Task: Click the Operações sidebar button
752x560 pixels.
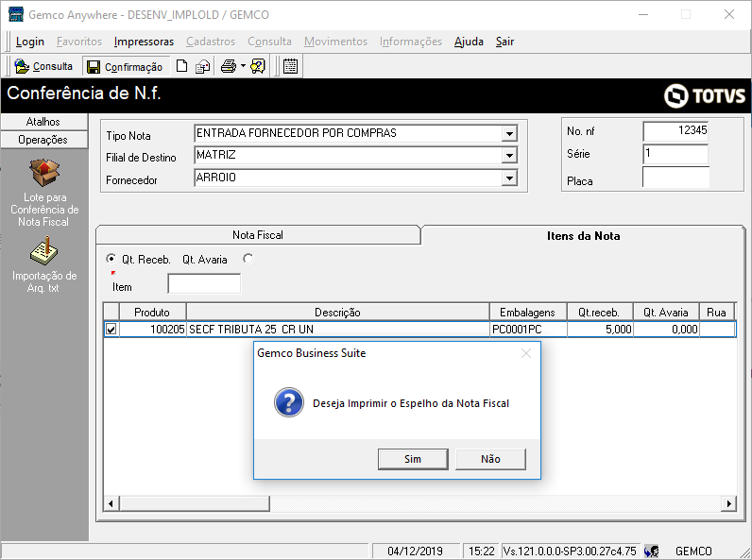Action: [44, 140]
